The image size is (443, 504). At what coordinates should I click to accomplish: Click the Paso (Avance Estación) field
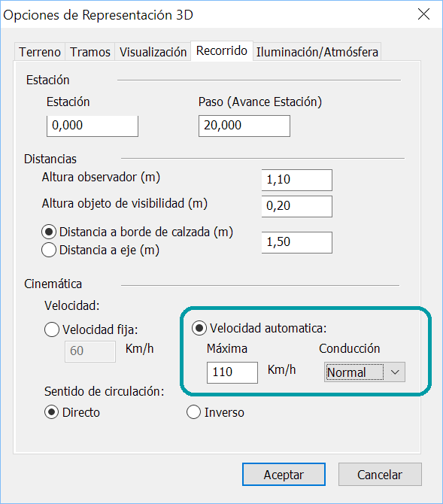click(244, 126)
